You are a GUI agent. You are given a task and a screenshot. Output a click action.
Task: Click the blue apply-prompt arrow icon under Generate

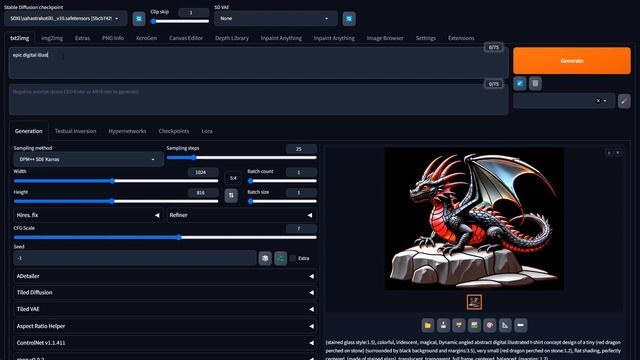(520, 84)
